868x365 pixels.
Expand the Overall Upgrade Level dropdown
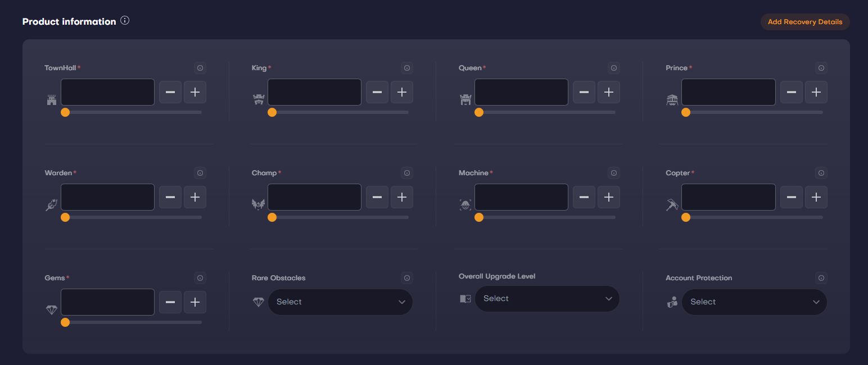[x=547, y=299]
